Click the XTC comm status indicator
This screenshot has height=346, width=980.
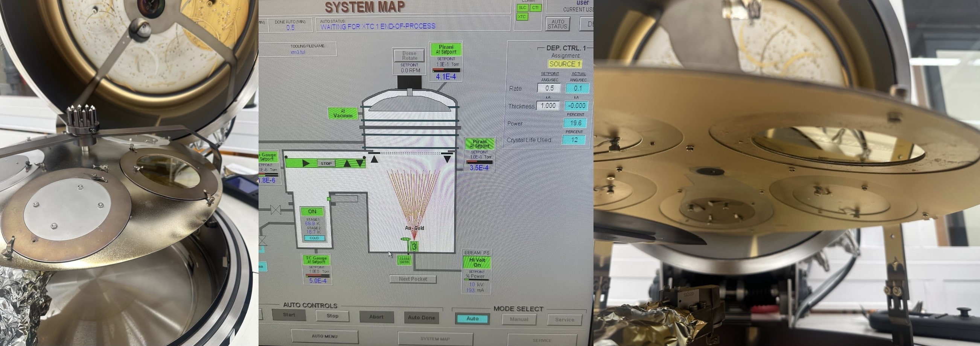coord(522,17)
